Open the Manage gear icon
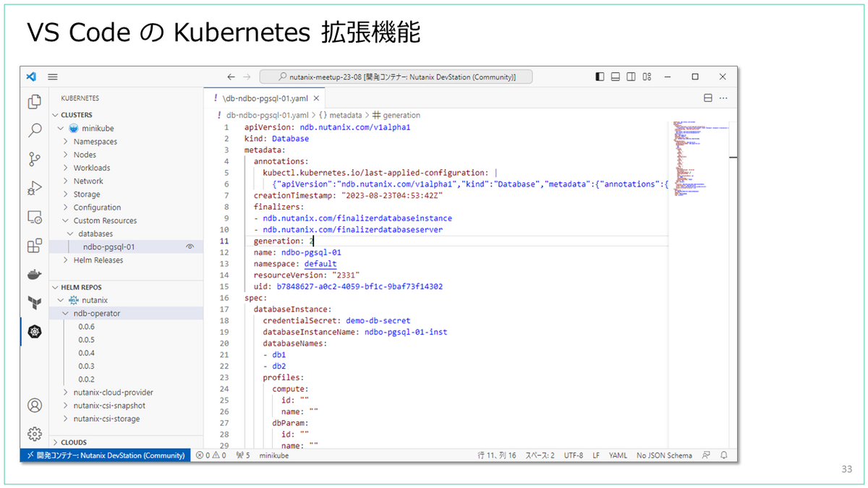The width and height of the screenshot is (868, 488). coord(34,434)
